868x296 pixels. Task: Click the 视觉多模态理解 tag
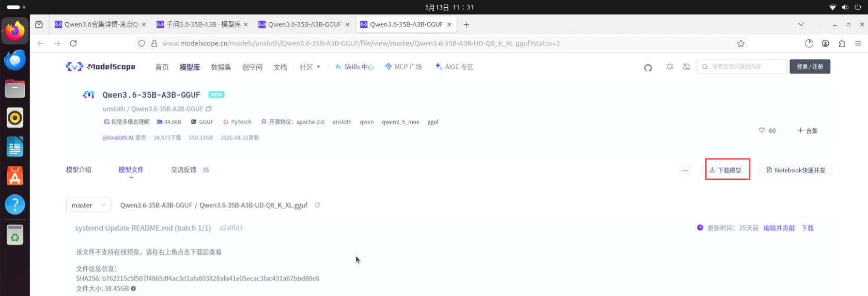tap(127, 122)
